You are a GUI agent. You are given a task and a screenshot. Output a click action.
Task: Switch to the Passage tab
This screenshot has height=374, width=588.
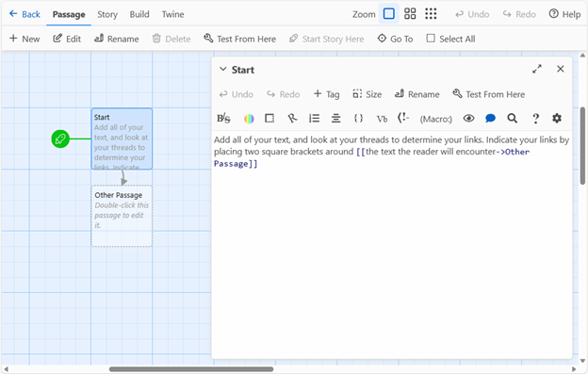(x=69, y=14)
